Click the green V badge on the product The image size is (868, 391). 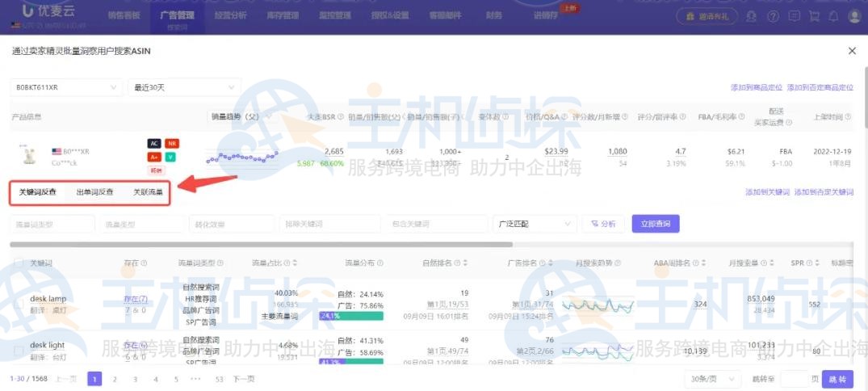[170, 157]
